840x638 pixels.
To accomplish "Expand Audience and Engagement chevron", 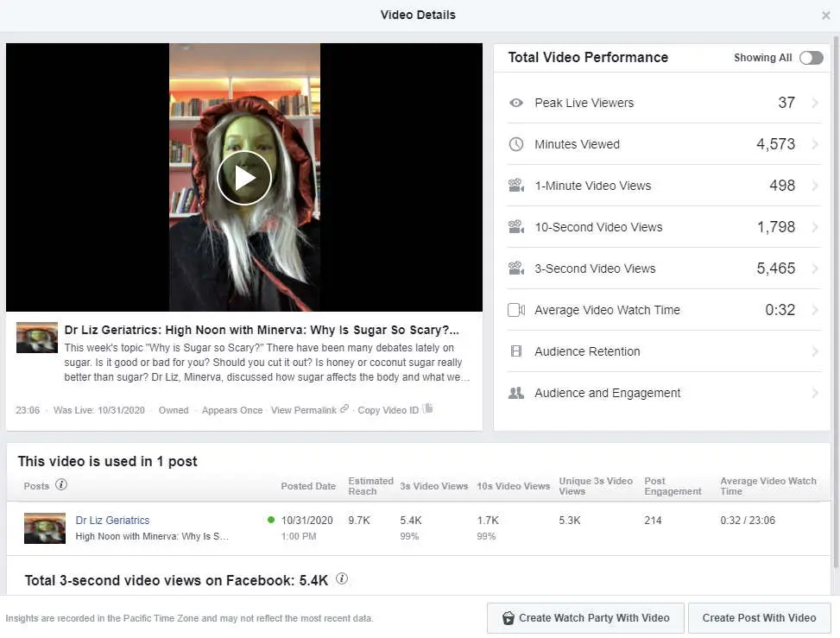I will click(x=815, y=393).
